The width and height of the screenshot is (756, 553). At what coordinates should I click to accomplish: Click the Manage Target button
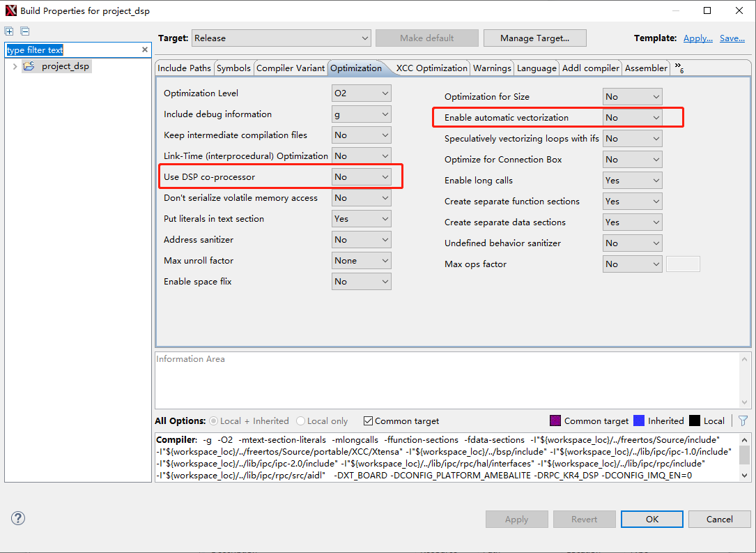[x=534, y=38]
